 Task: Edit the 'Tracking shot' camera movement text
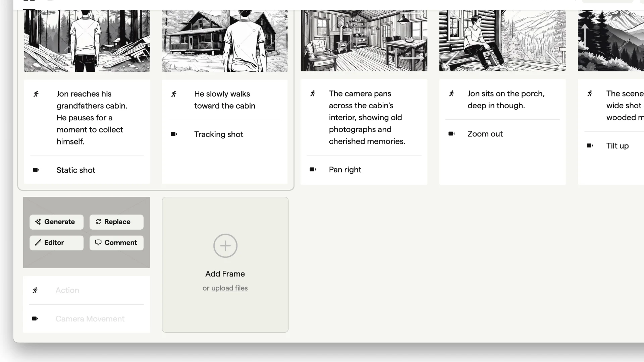[x=219, y=134]
